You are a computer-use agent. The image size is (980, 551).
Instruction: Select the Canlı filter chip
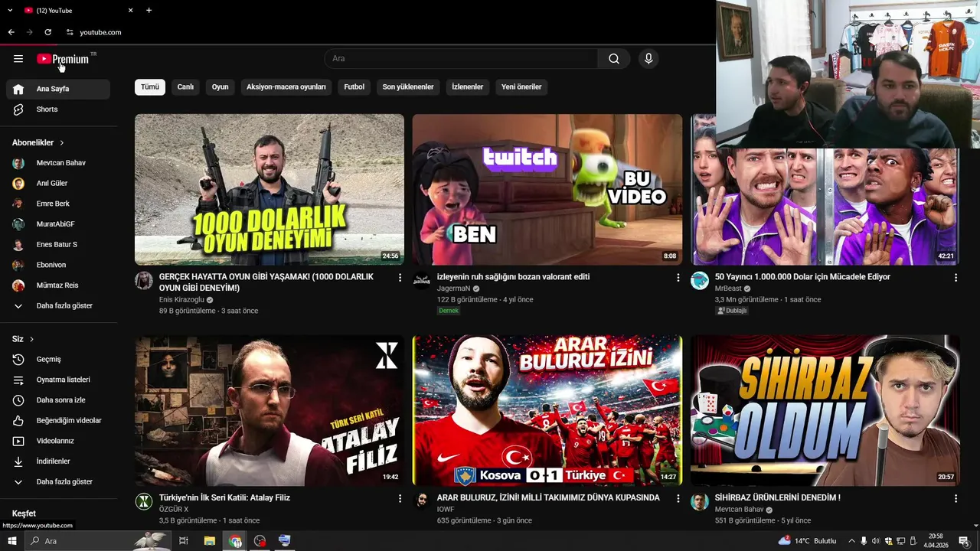pyautogui.click(x=186, y=87)
